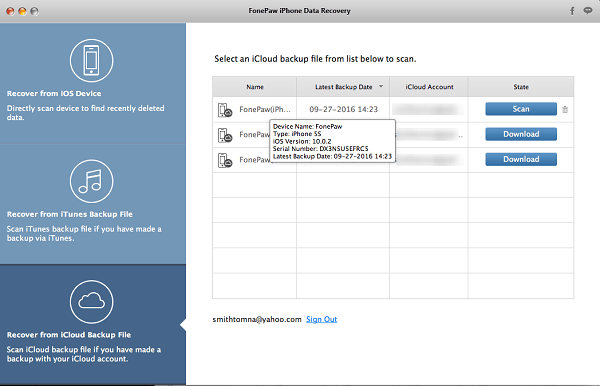
Task: Click the iOS Version: 10.0.2 tooltip line
Action: click(302, 141)
